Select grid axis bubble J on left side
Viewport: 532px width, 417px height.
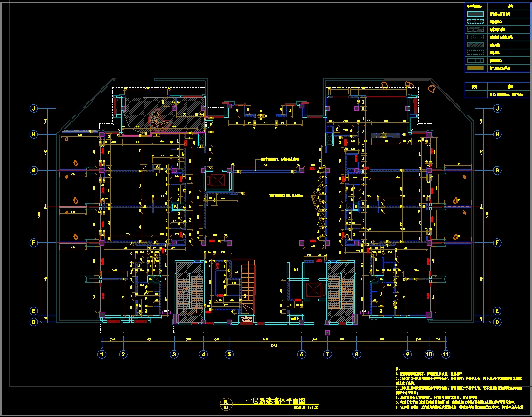click(33, 109)
